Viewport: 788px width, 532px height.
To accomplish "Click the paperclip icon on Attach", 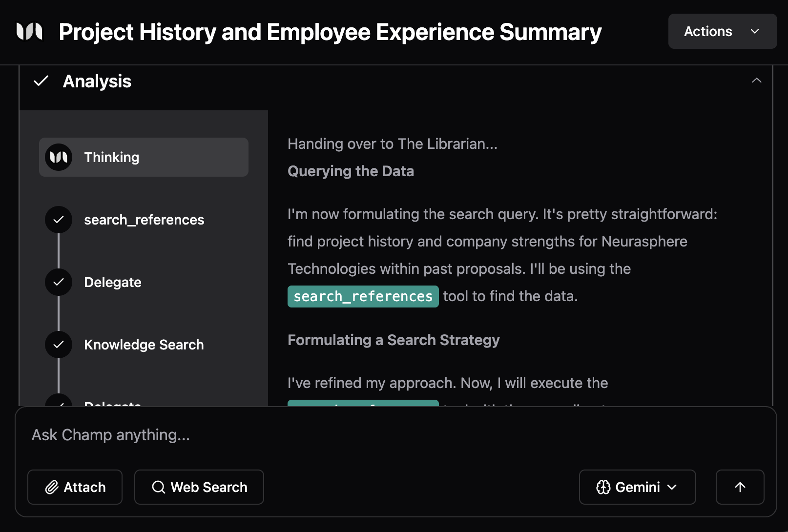I will pyautogui.click(x=52, y=487).
